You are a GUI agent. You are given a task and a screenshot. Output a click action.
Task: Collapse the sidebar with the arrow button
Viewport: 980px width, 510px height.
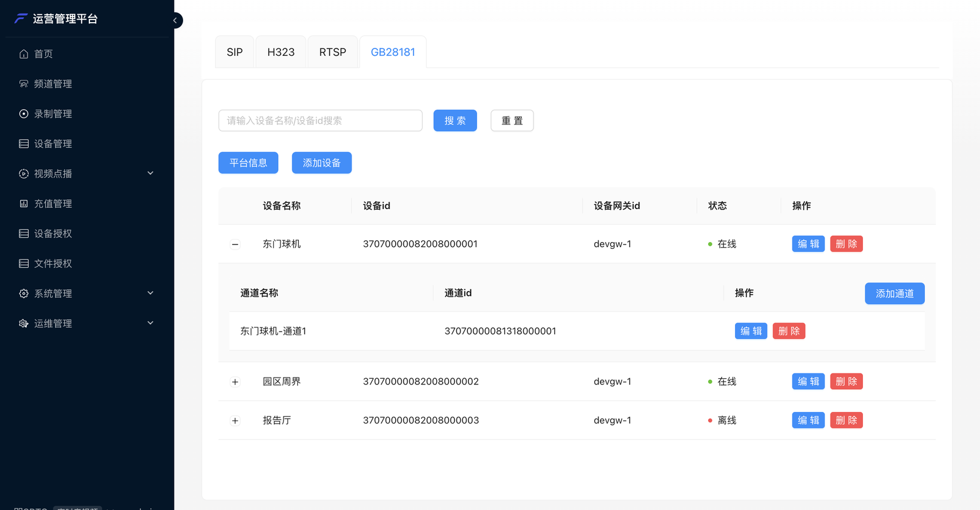(x=175, y=20)
